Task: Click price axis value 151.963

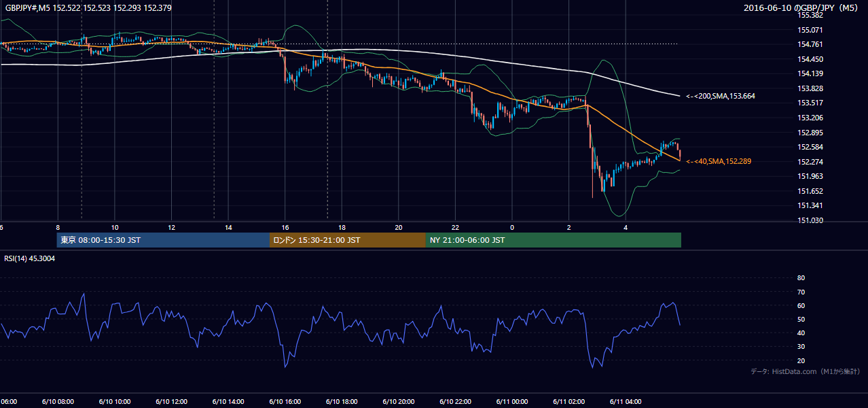Action: (811, 176)
